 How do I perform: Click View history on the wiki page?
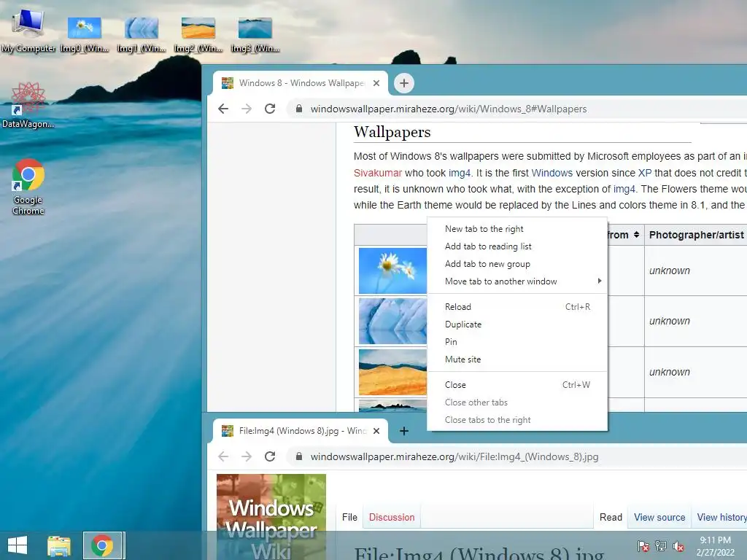point(721,517)
